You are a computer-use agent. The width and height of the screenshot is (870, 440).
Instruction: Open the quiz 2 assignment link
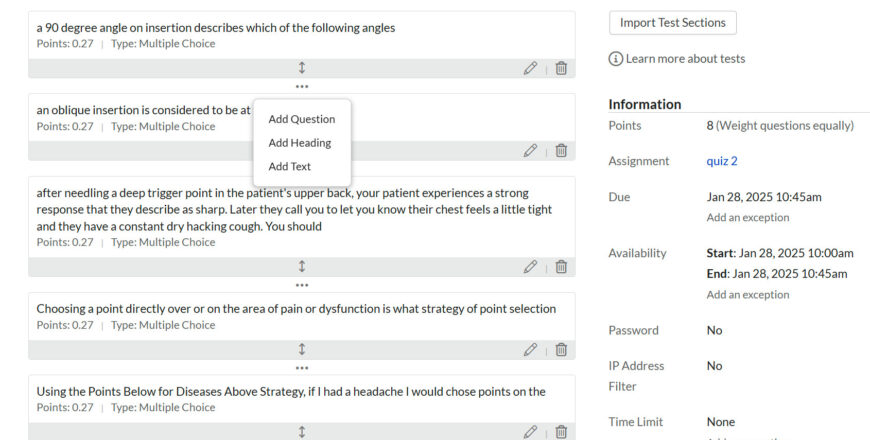722,161
